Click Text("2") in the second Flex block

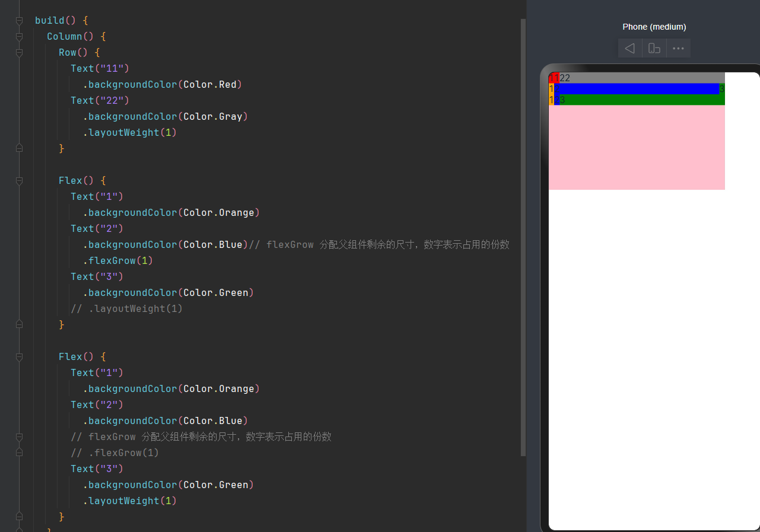[x=97, y=405]
